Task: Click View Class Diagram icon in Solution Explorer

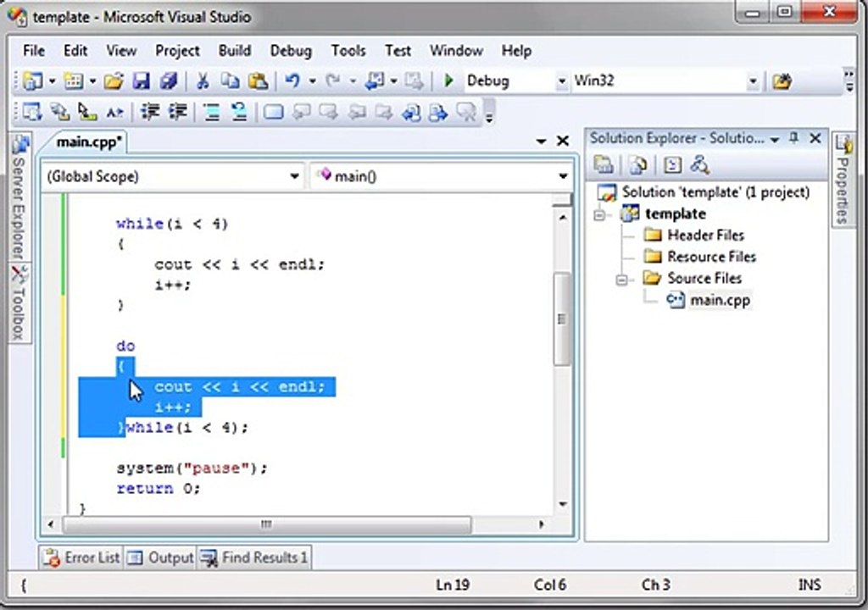Action: (x=699, y=164)
